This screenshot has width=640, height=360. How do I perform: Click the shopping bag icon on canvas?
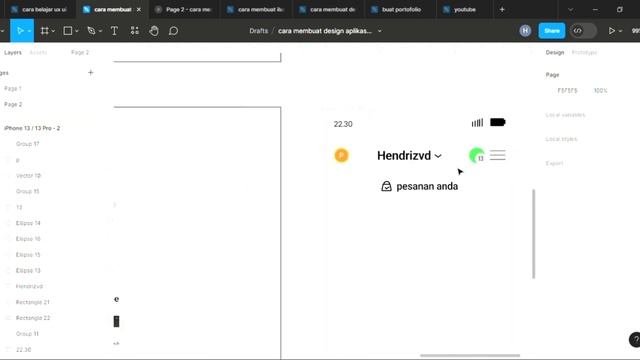coord(386,187)
